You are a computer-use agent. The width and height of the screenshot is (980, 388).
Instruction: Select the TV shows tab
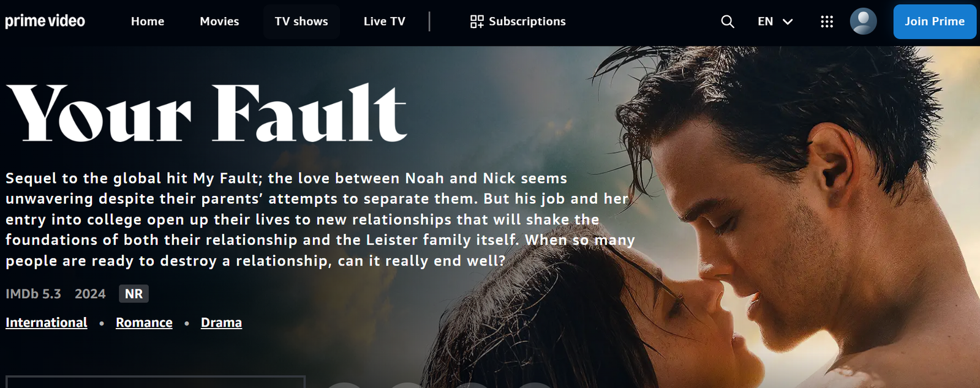click(301, 21)
